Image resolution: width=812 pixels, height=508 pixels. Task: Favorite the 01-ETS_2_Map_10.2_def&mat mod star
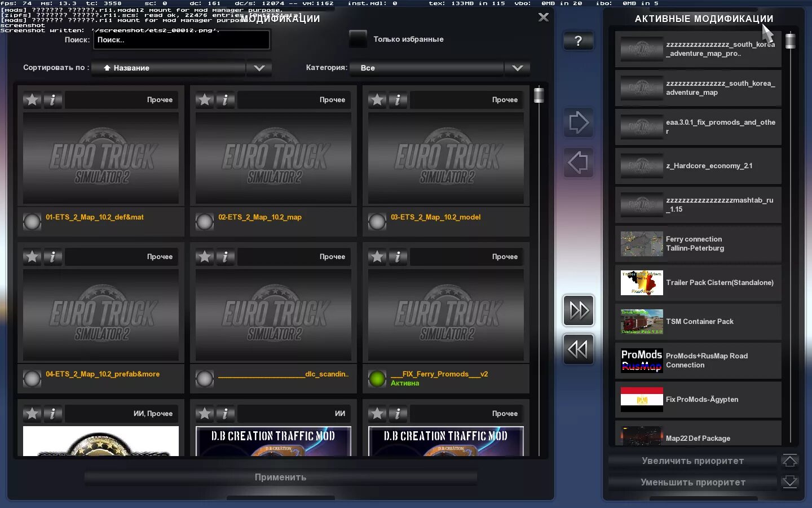[x=32, y=100]
